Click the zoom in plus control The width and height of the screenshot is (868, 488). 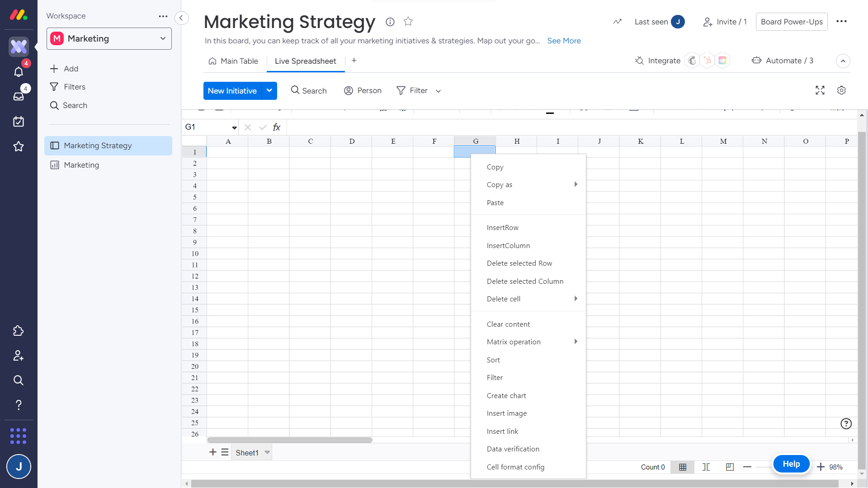point(821,467)
